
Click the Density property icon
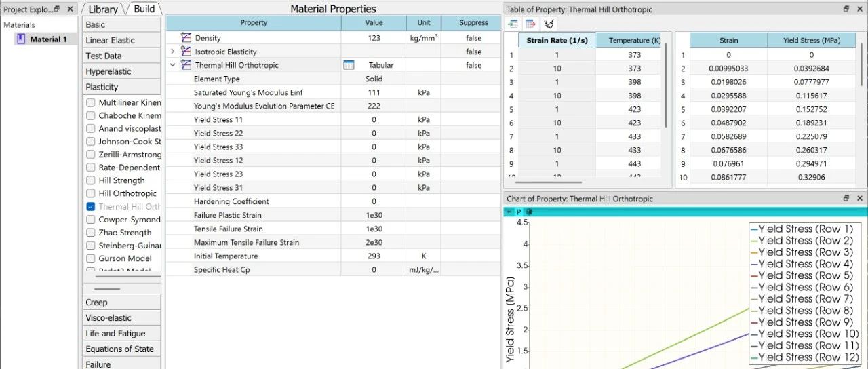pyautogui.click(x=186, y=38)
